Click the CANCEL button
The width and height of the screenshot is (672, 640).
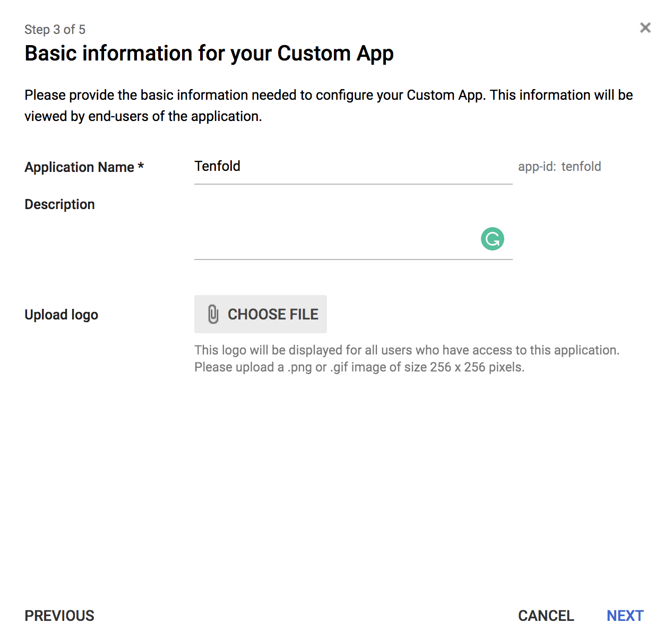pyautogui.click(x=546, y=616)
